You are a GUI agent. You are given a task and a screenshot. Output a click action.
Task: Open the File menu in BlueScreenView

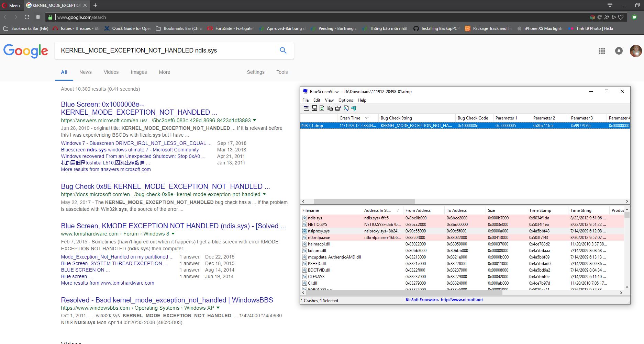point(306,100)
